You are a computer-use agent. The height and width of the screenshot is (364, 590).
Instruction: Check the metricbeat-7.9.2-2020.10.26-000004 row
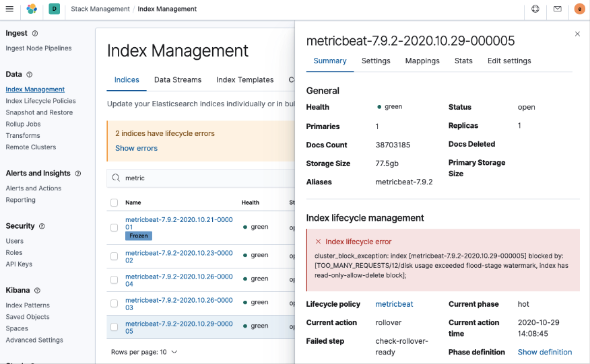pyautogui.click(x=114, y=280)
